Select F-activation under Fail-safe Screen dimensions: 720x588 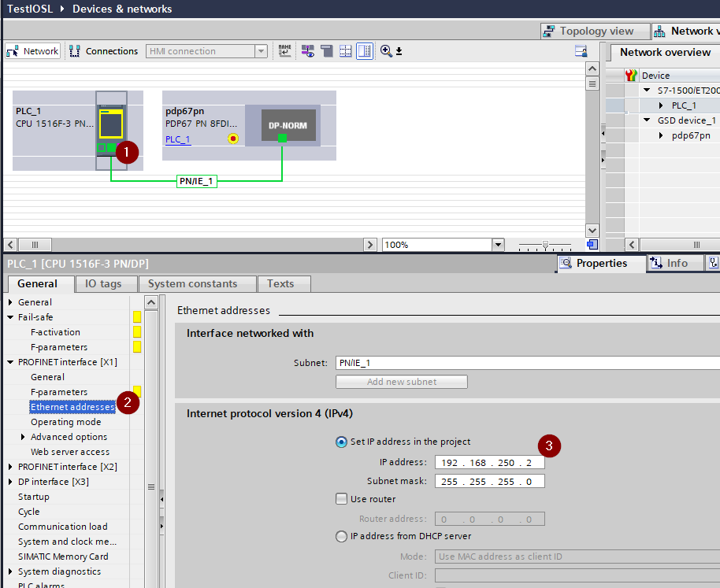tap(55, 332)
